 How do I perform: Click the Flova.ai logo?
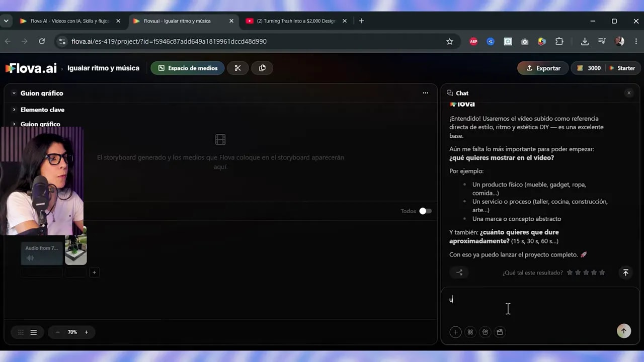(x=31, y=68)
